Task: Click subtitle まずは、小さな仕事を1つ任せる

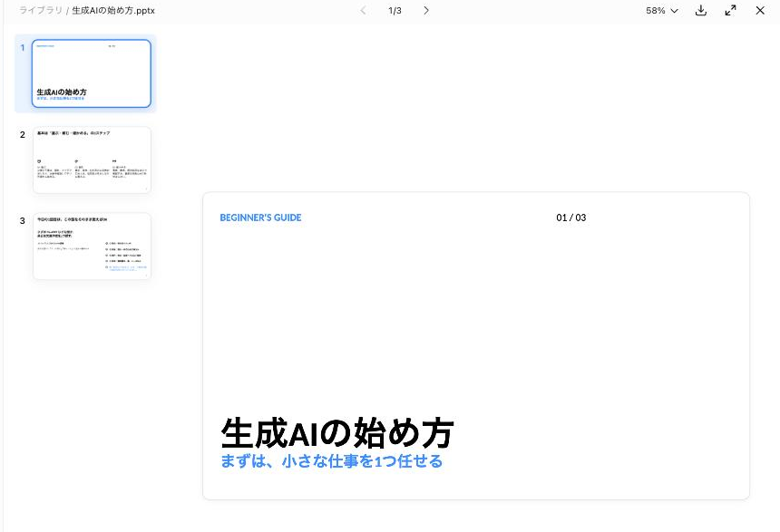Action: pos(331,461)
